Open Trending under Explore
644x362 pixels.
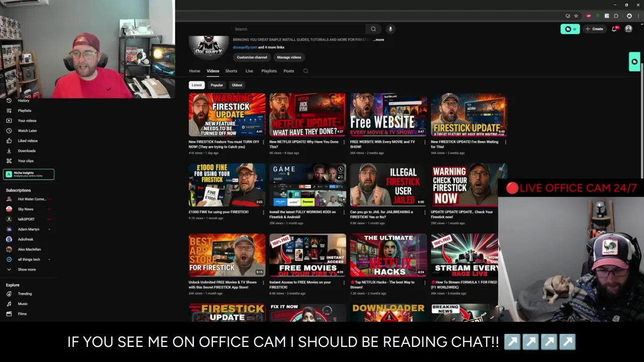(x=25, y=294)
